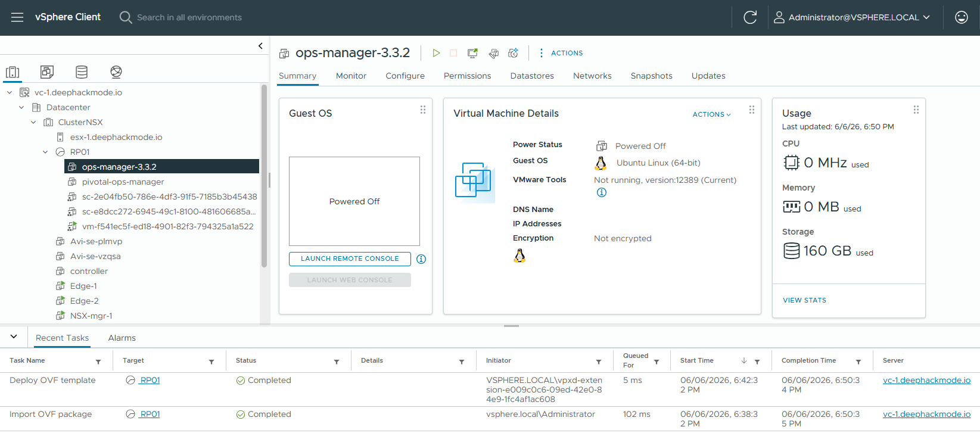Switch to the Updates tab

708,76
